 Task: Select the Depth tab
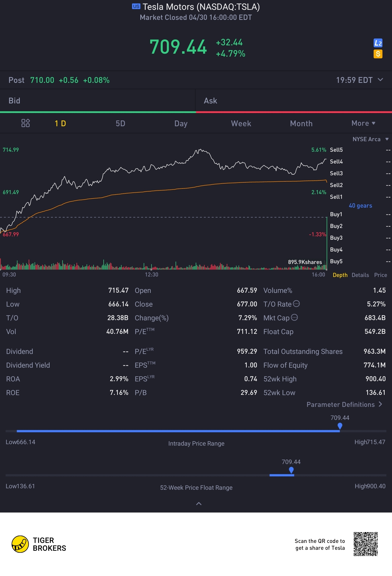[340, 275]
